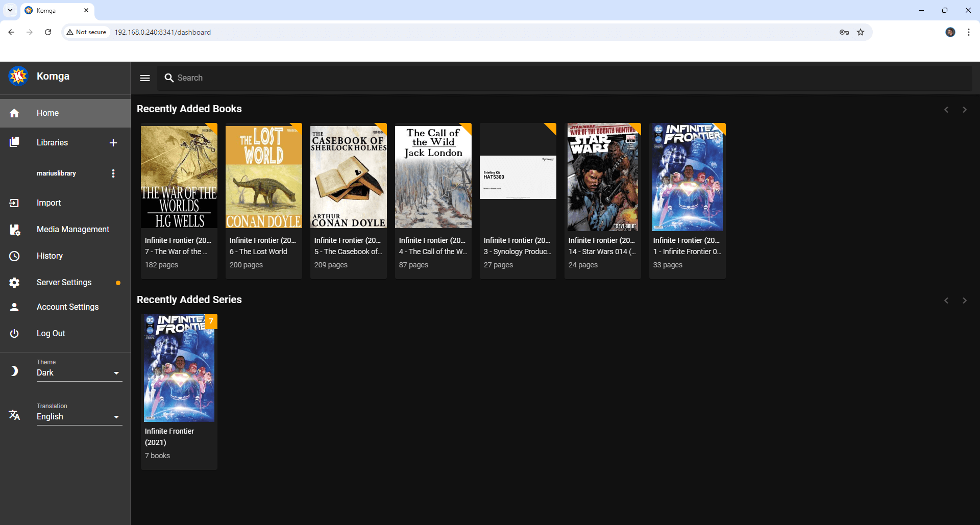This screenshot has width=980, height=525.
Task: Click the search magnifier icon
Action: tap(169, 78)
